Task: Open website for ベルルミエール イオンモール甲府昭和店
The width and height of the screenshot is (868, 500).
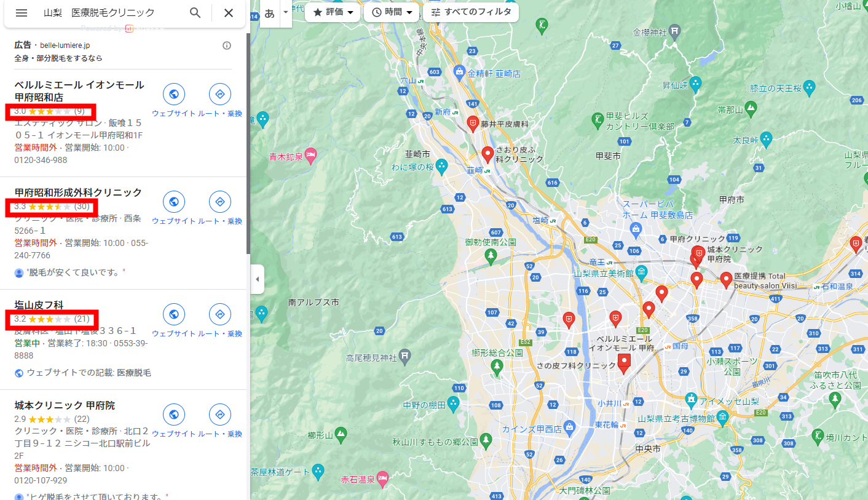Action: click(174, 94)
